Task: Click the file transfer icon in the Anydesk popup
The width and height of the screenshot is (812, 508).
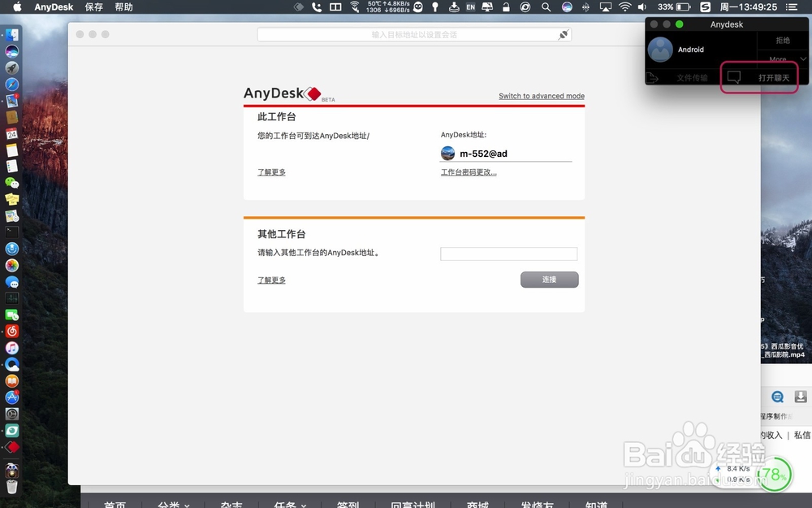Action: (651, 77)
